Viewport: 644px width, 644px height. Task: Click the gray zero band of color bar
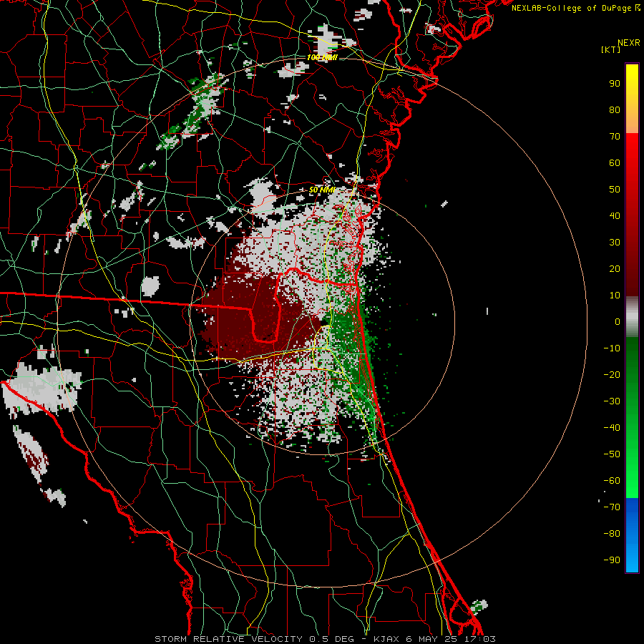632,317
